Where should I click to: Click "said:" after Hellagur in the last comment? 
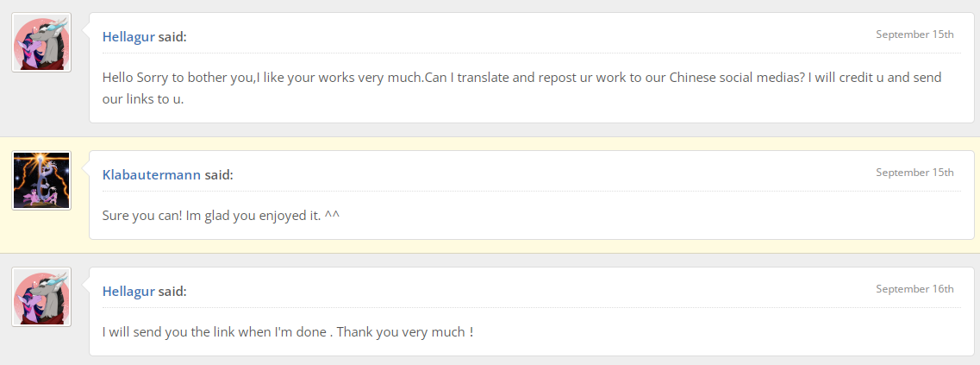(x=172, y=291)
